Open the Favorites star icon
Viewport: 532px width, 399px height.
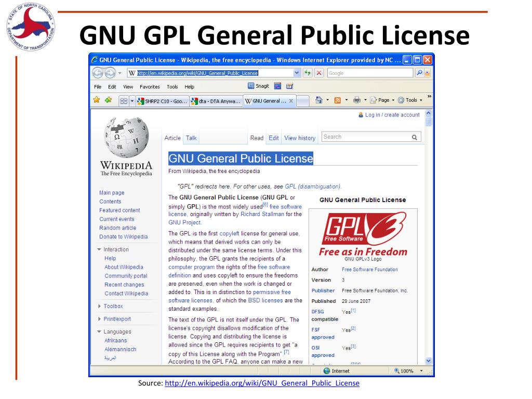(x=97, y=100)
